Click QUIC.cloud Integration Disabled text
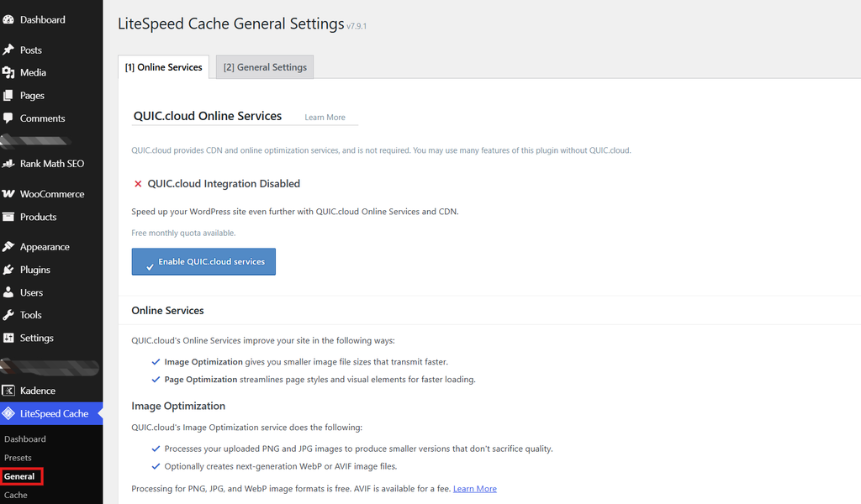 [x=224, y=184]
